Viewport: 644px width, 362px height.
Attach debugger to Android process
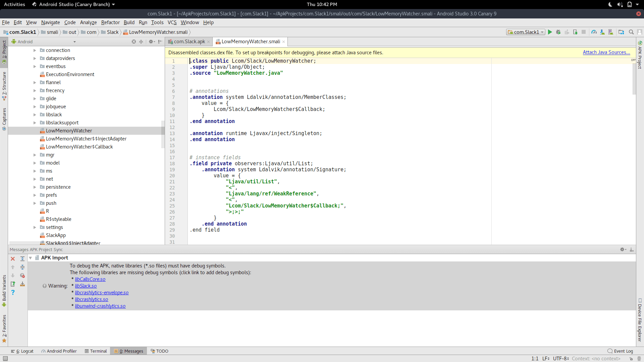pyautogui.click(x=575, y=32)
